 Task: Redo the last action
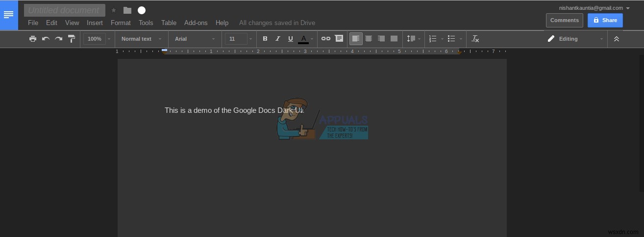pyautogui.click(x=58, y=39)
